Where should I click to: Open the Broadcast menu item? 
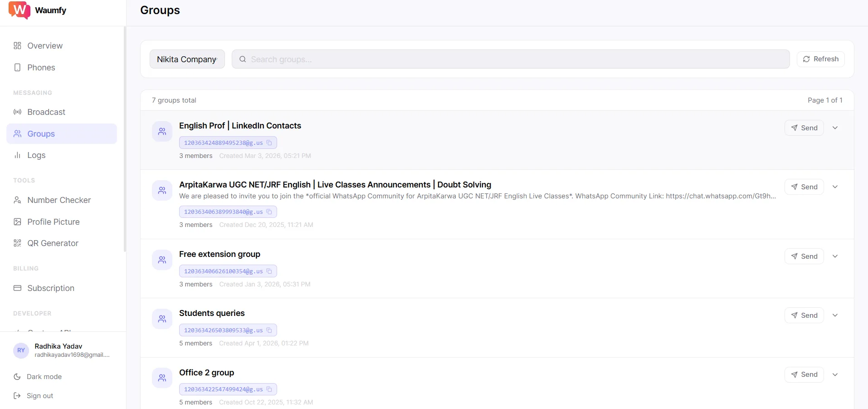tap(46, 112)
